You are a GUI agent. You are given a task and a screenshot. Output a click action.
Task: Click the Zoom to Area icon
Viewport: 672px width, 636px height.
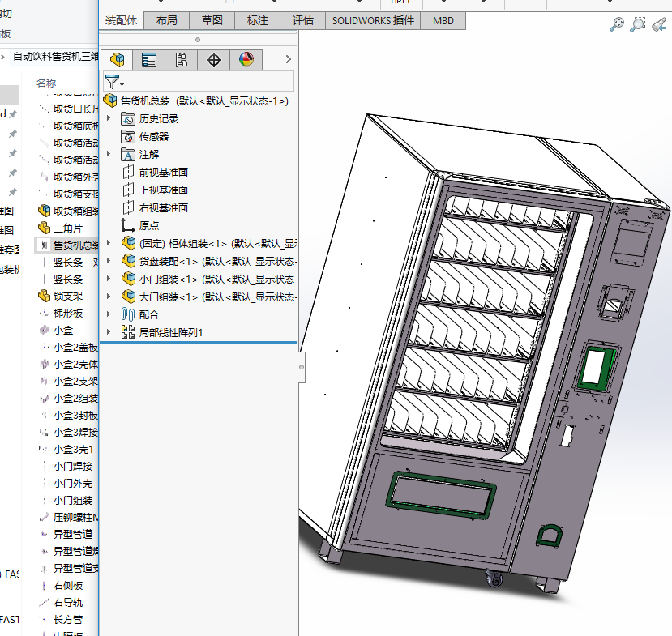point(638,24)
